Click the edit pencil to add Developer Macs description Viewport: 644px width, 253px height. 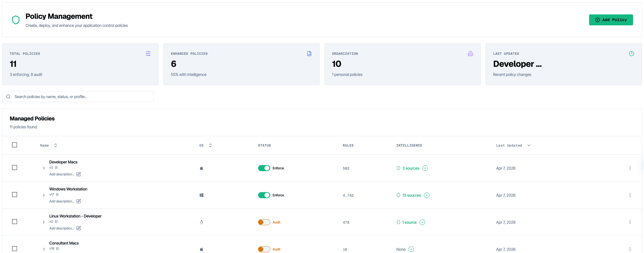point(79,174)
